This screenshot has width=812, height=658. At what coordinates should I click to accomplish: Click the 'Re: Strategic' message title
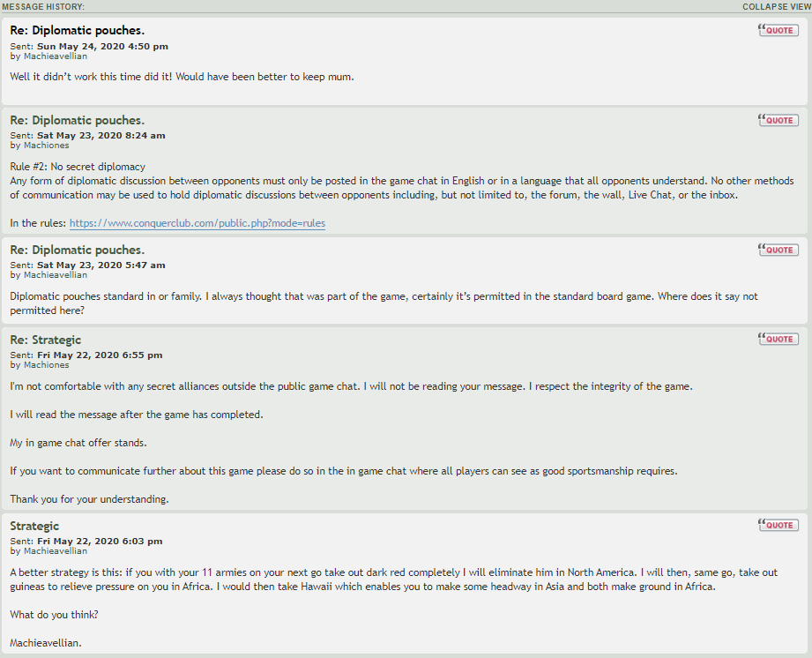pos(46,340)
